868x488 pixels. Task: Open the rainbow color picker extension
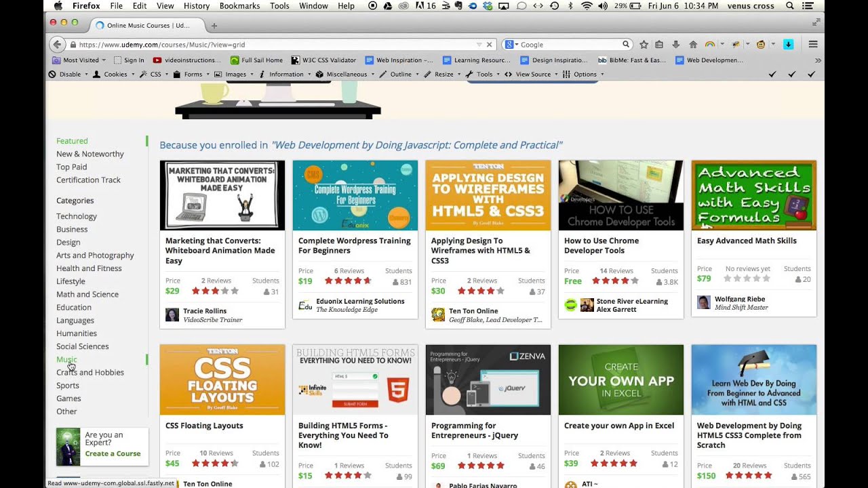point(710,44)
